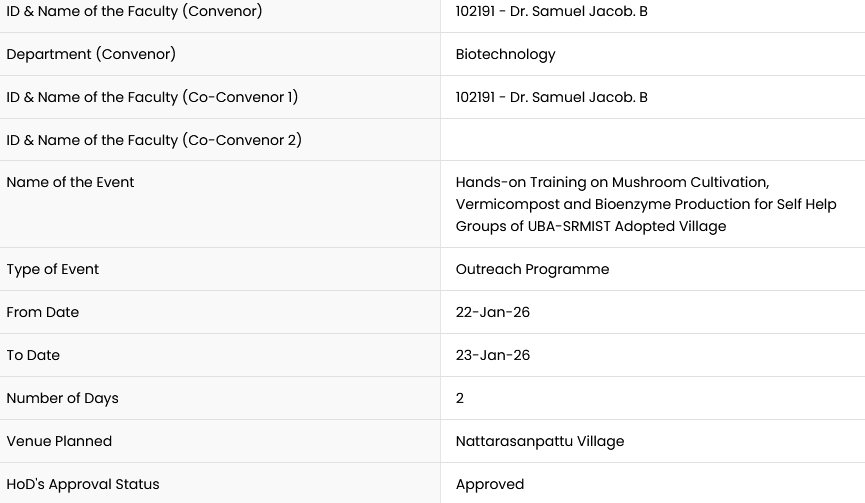The width and height of the screenshot is (865, 503).
Task: Select the "Type of Event" label
Action: (x=52, y=269)
